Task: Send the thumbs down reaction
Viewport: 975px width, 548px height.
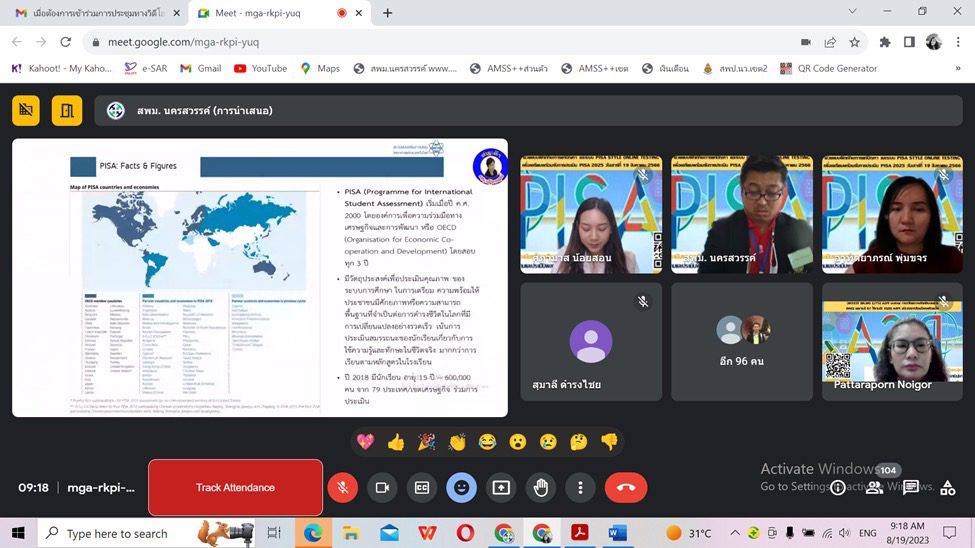Action: tap(609, 442)
